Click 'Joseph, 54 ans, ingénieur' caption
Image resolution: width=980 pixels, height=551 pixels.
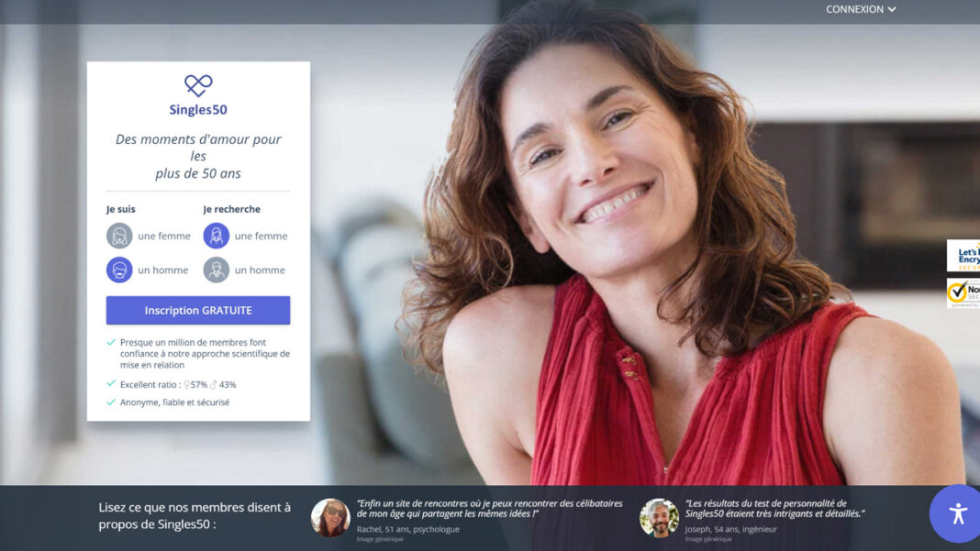tap(731, 529)
